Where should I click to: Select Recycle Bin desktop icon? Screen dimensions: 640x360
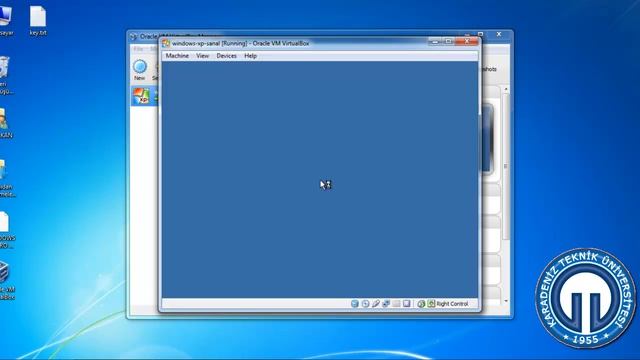click(x=5, y=76)
